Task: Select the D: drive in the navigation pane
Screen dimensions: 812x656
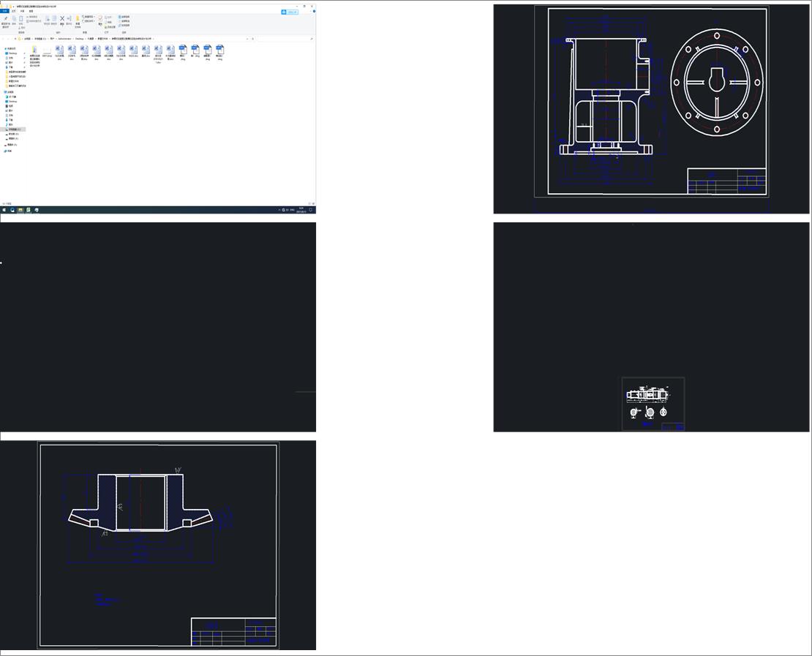Action: 12,134
